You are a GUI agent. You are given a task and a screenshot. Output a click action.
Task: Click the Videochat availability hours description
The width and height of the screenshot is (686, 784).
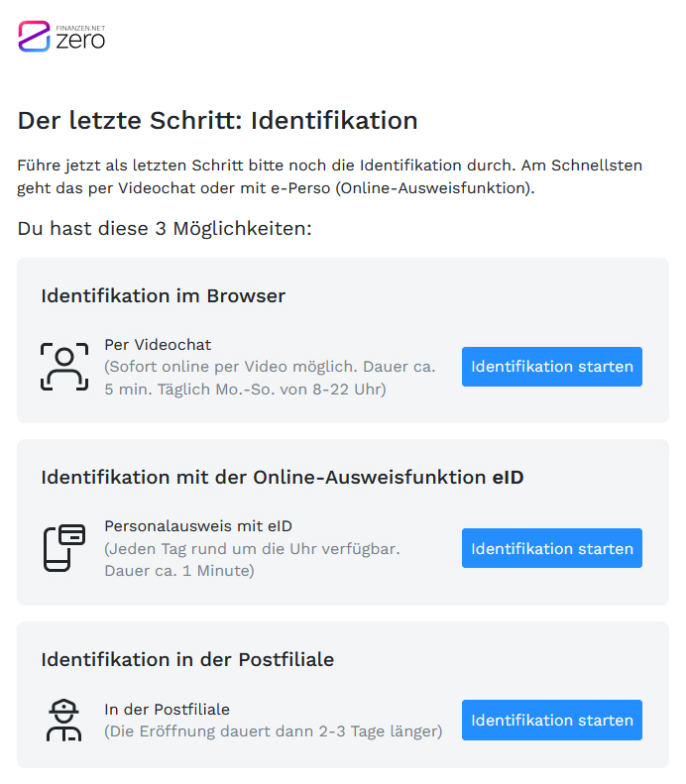tap(245, 389)
